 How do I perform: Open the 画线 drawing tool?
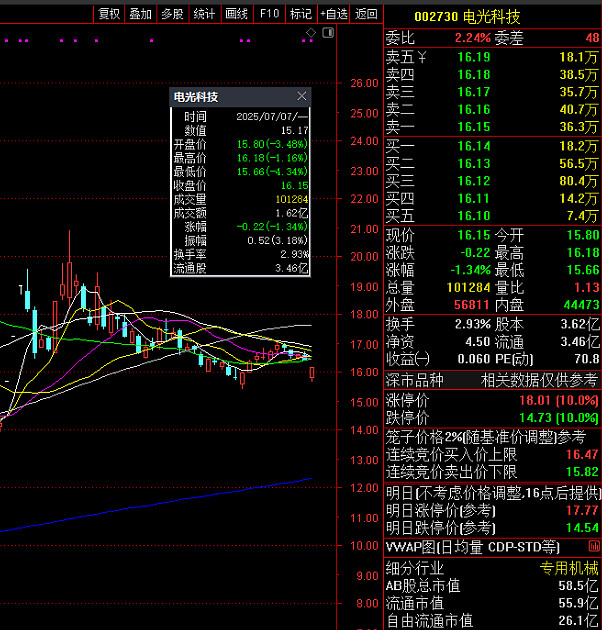[x=237, y=14]
